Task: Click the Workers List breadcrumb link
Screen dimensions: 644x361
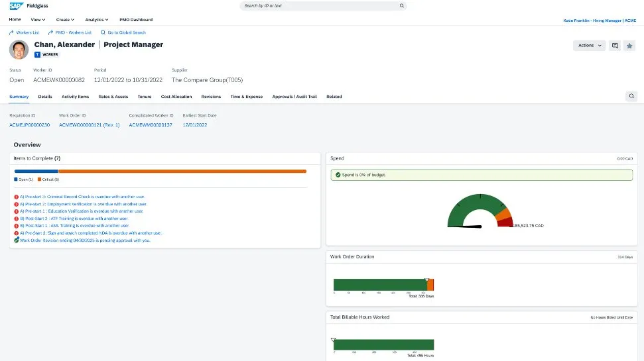Action: pos(27,32)
